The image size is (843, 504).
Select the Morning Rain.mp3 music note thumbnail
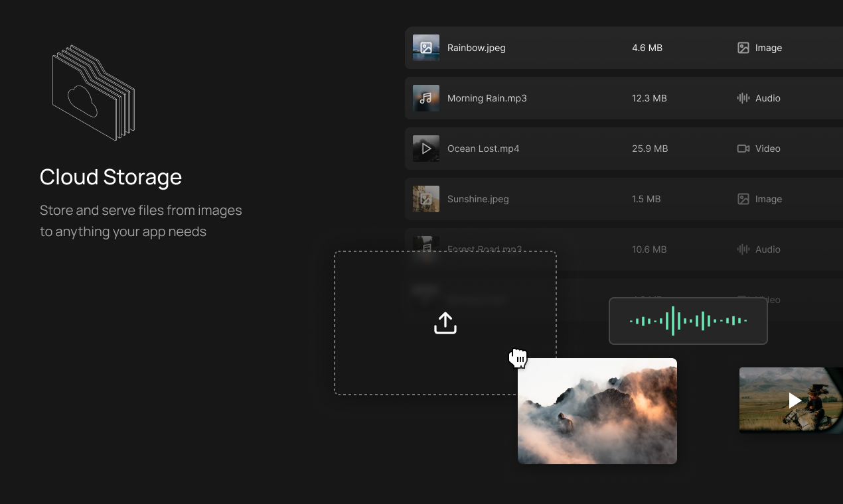[425, 98]
